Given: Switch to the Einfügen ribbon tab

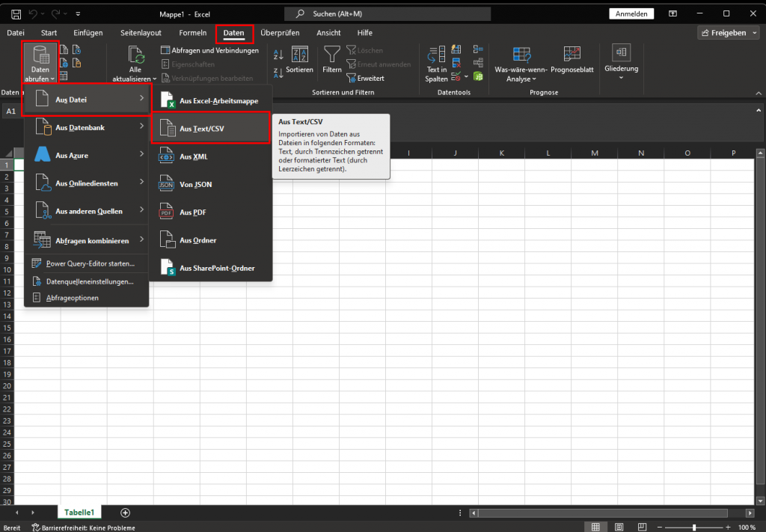Looking at the screenshot, I should pos(88,33).
